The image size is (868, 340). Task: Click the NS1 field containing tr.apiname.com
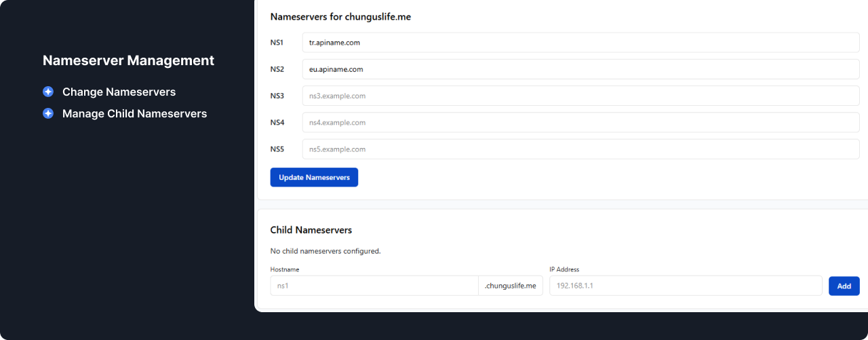tap(580, 42)
